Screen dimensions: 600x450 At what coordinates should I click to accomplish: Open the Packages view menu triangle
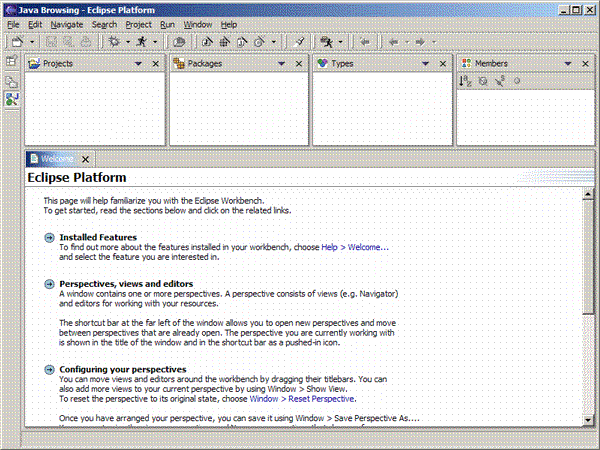[x=281, y=64]
